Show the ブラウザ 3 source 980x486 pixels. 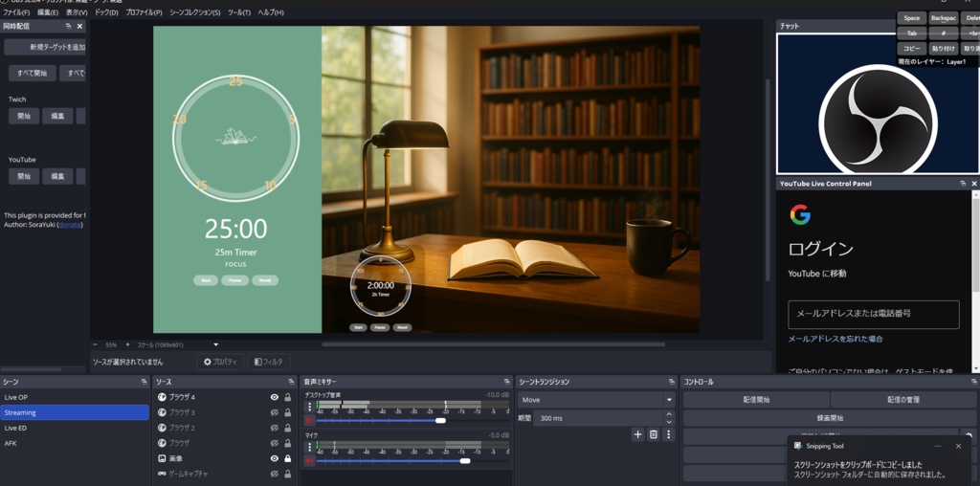click(x=275, y=412)
